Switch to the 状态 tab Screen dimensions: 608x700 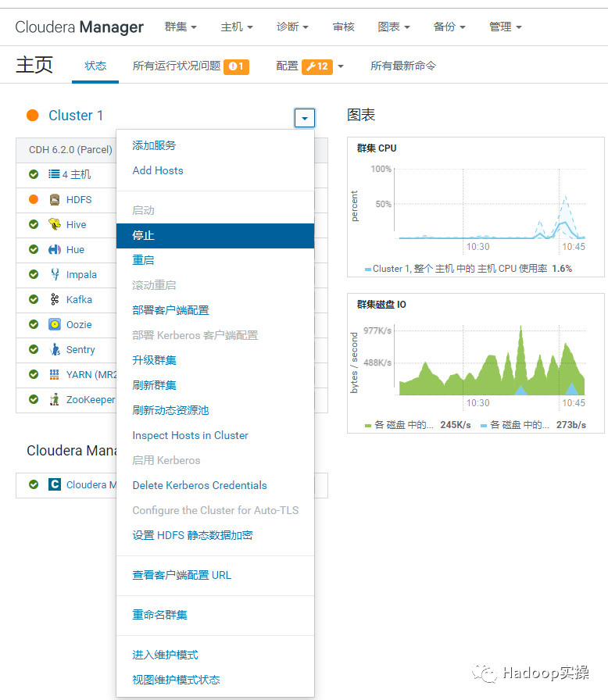95,66
